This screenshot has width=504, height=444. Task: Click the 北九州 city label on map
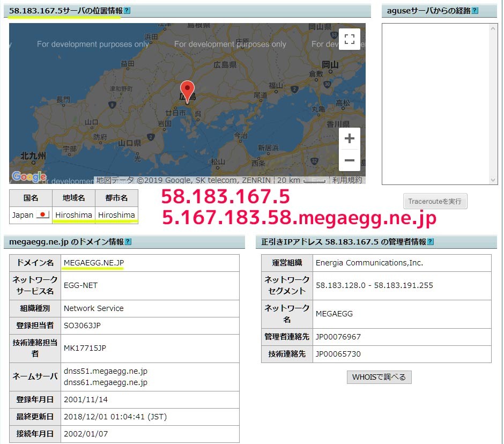click(x=33, y=156)
